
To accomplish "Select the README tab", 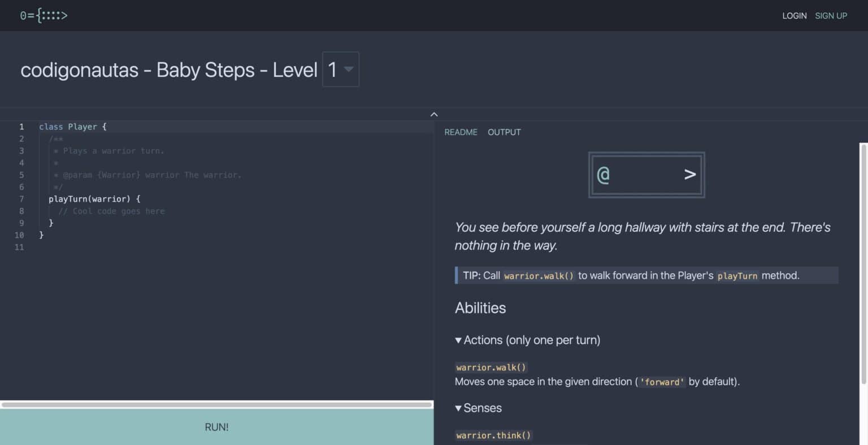I will 461,132.
